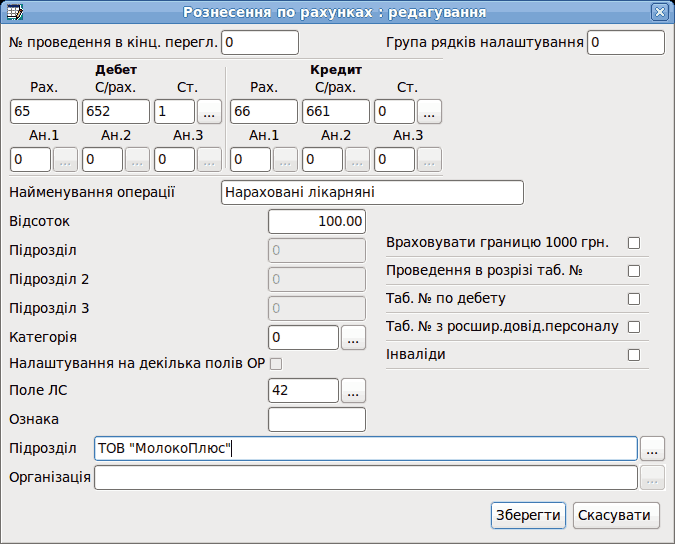Focus the empty Ознака input field

317,420
